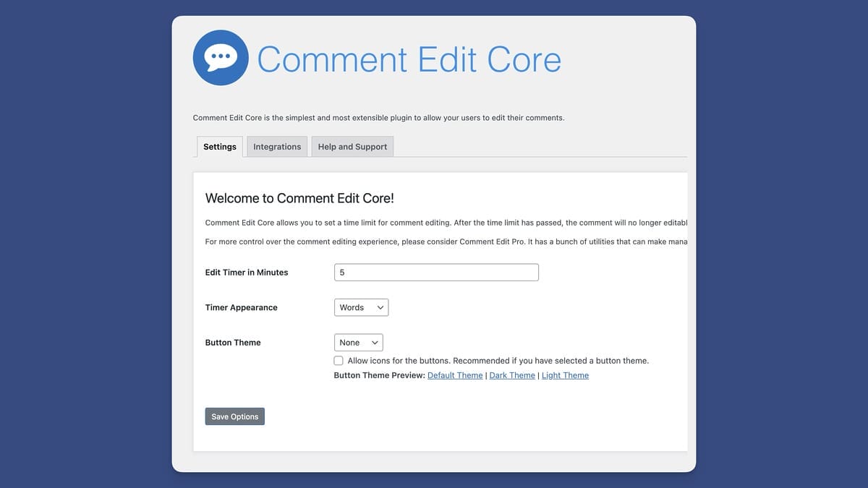Expand the Timer Appearance dropdown
Screen dimensions: 868x488
point(361,307)
